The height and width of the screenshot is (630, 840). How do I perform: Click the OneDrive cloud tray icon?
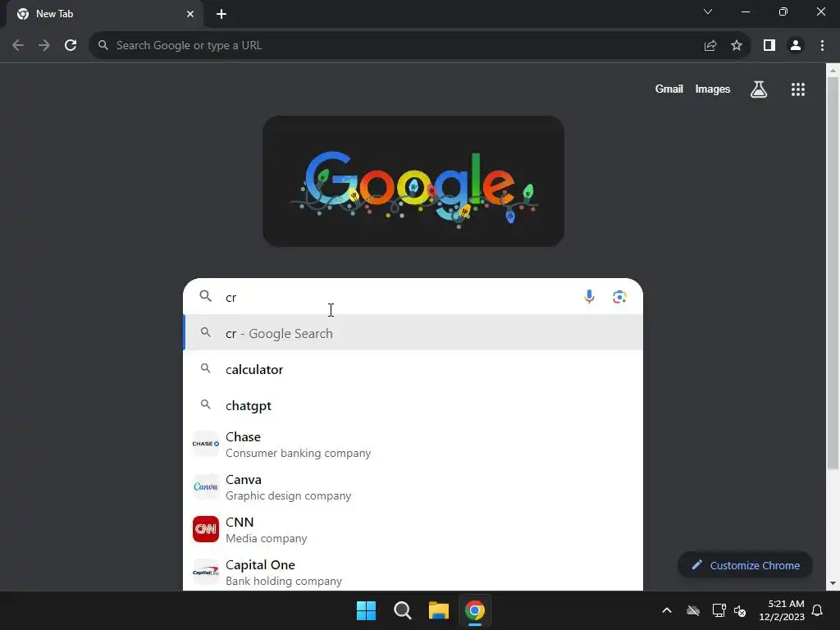[x=693, y=610]
